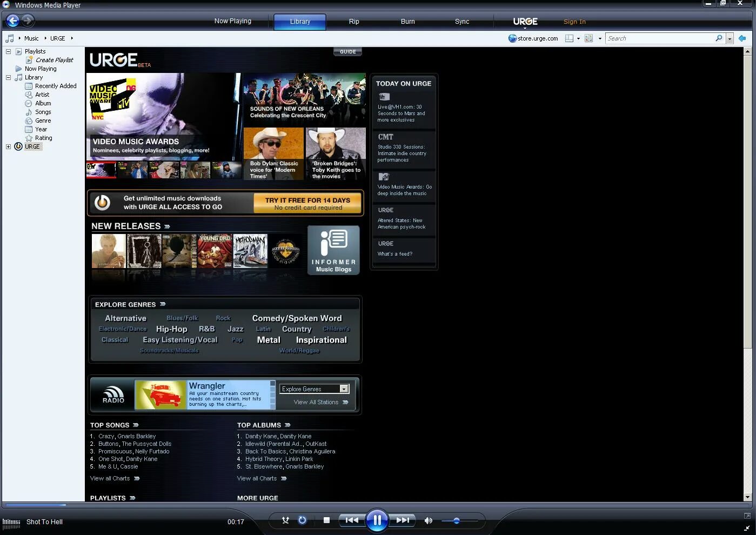Open Songs view in library
This screenshot has height=535, width=756.
[x=43, y=112]
